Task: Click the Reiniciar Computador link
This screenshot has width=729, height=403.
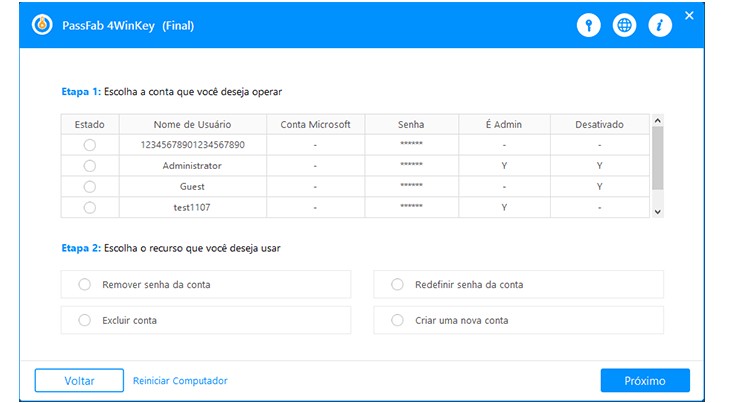Action: coord(180,381)
